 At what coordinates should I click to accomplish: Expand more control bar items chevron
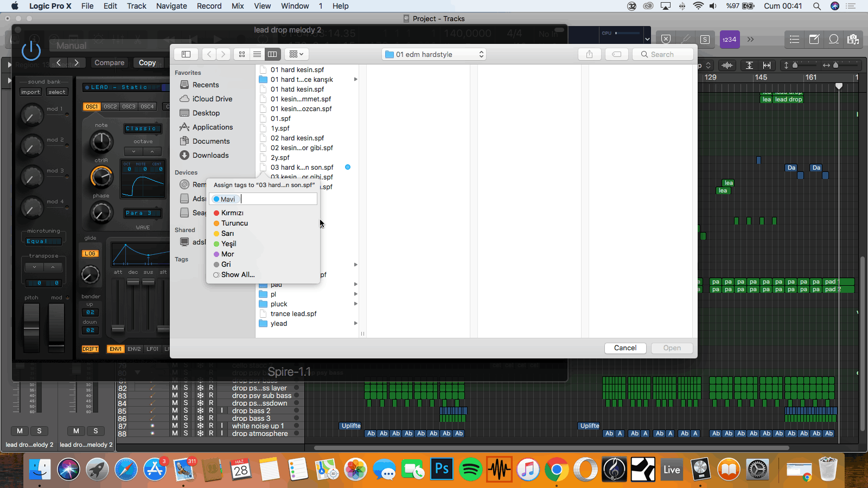point(750,39)
